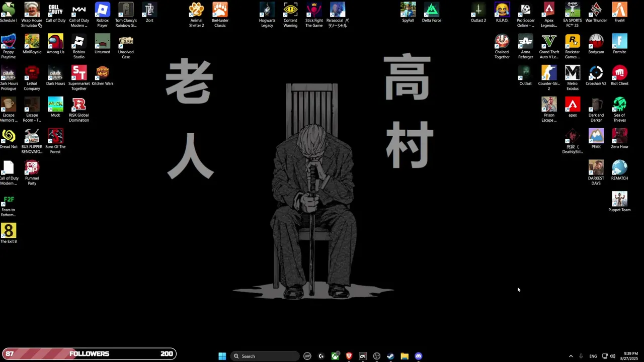Open the Windows Start menu
644x362 pixels.
pos(222,356)
